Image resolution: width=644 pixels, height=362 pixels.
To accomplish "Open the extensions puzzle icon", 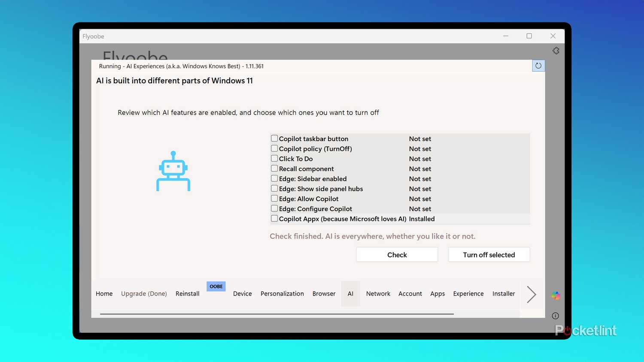I will [556, 51].
